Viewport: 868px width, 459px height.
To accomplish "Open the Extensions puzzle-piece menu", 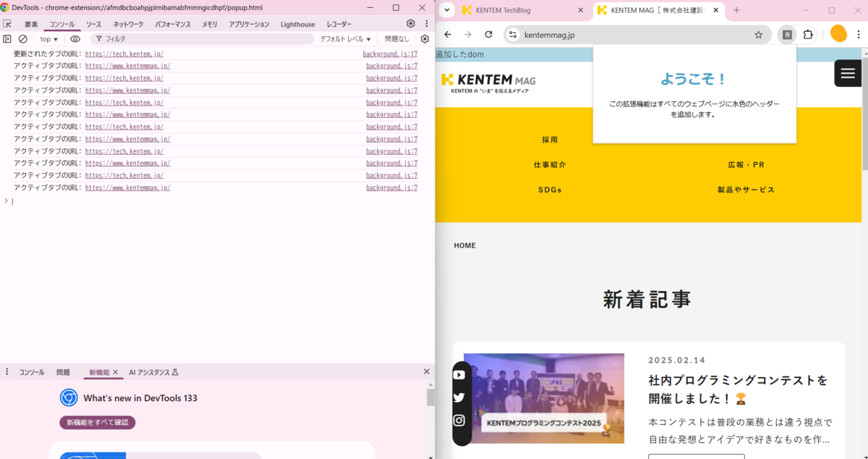I will 809,35.
